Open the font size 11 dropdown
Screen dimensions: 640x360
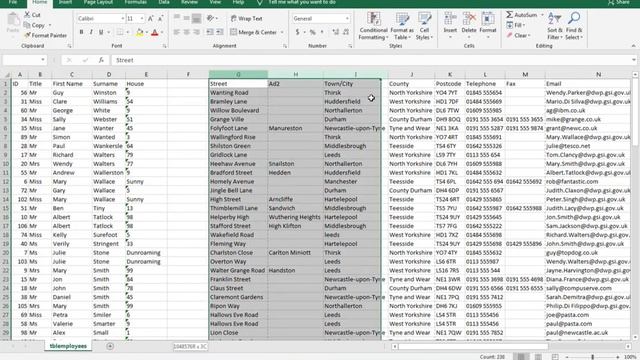point(142,19)
